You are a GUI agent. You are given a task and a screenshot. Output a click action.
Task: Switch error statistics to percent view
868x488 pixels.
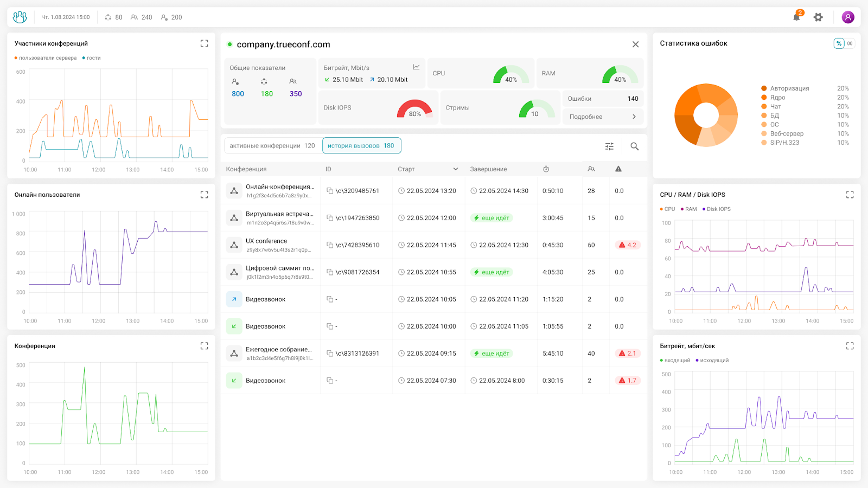click(839, 43)
